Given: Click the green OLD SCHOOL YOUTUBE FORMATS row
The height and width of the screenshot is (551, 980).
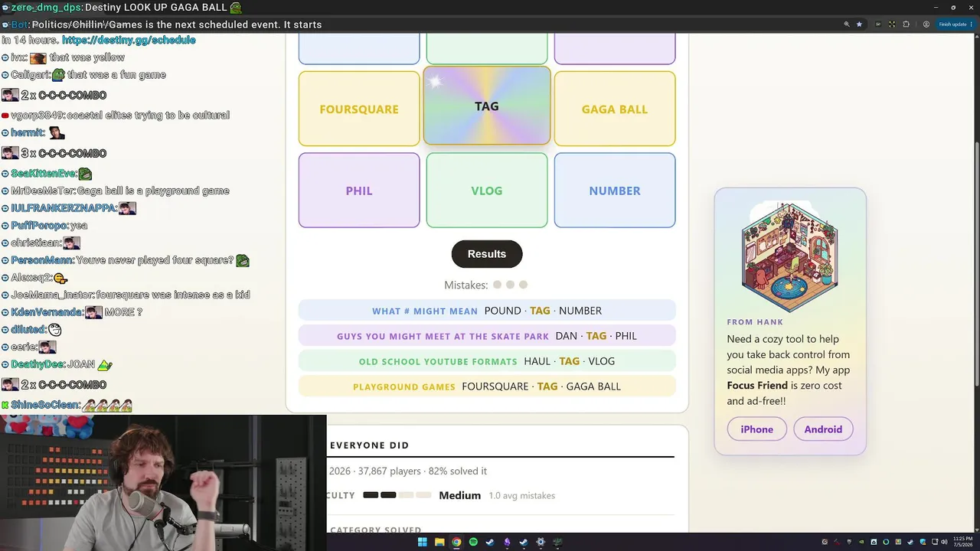Looking at the screenshot, I should tap(487, 361).
